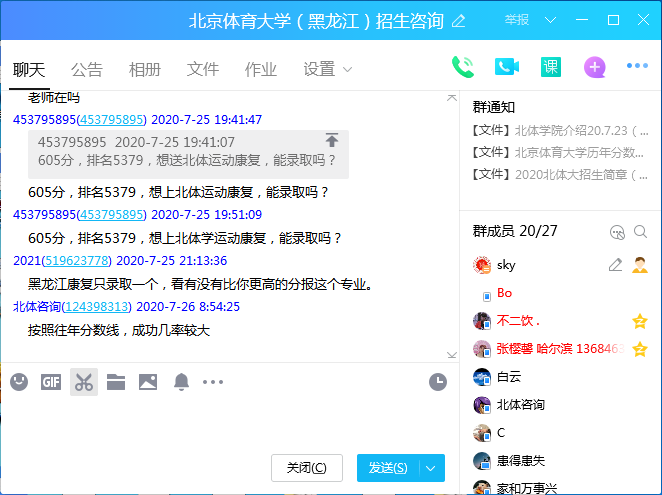Open the GIF picker
The width and height of the screenshot is (662, 495).
51,382
